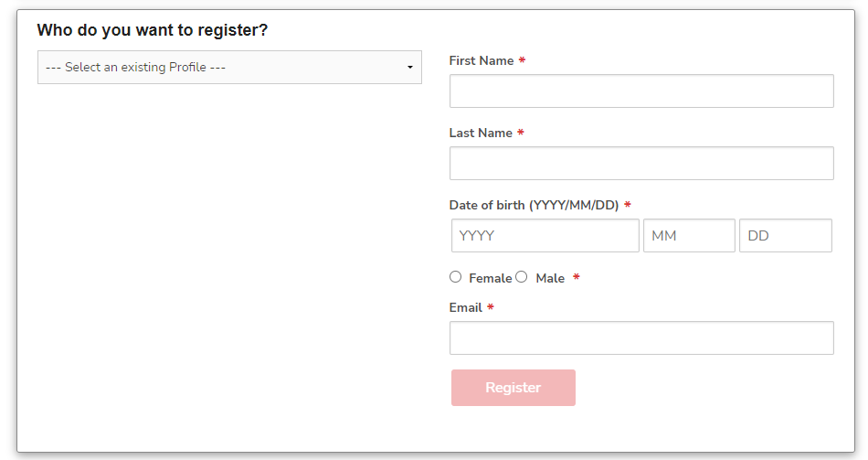Click the 'First Name' field label
This screenshot has width=868, height=460.
482,60
